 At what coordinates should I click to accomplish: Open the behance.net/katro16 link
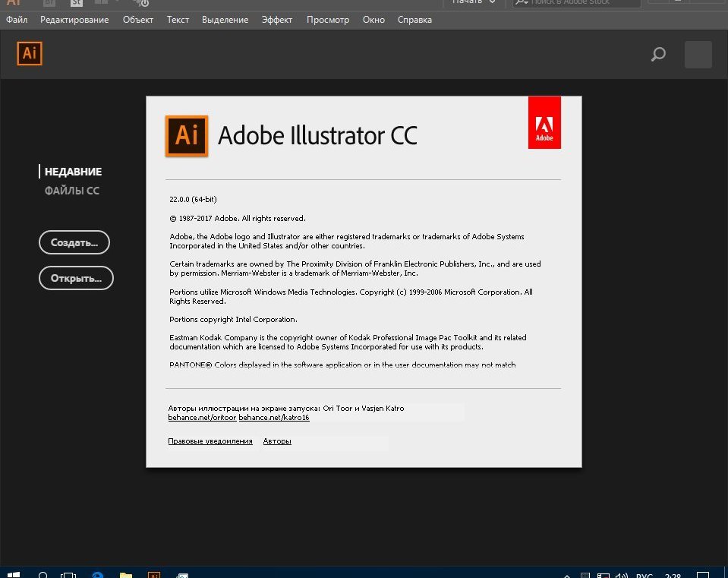click(274, 417)
